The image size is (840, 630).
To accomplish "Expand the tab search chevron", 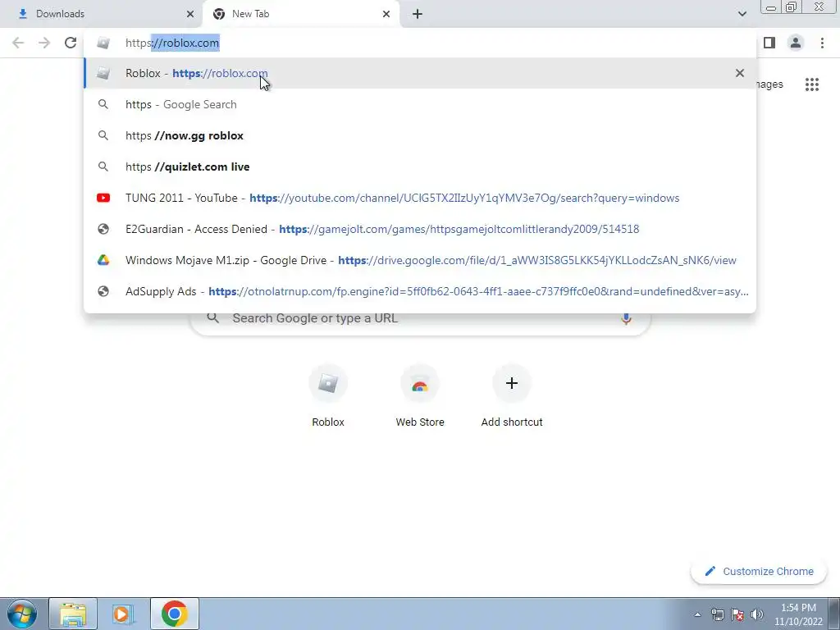I will click(742, 14).
